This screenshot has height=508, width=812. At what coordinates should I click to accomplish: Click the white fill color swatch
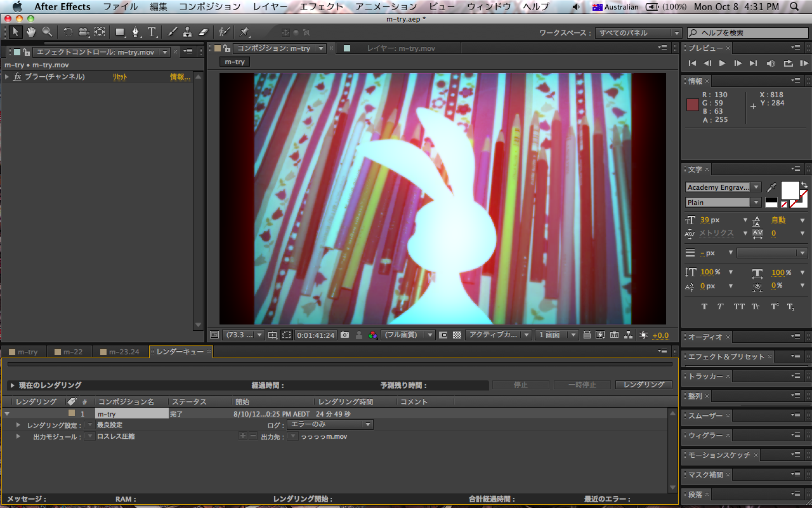(790, 190)
